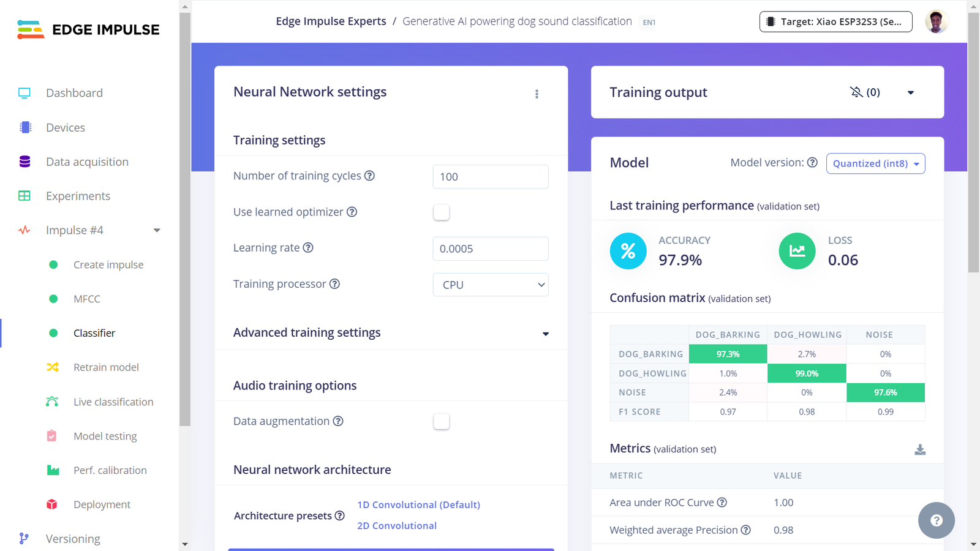980x551 pixels.
Task: Enable the Use learned optimizer checkbox
Action: (x=441, y=212)
